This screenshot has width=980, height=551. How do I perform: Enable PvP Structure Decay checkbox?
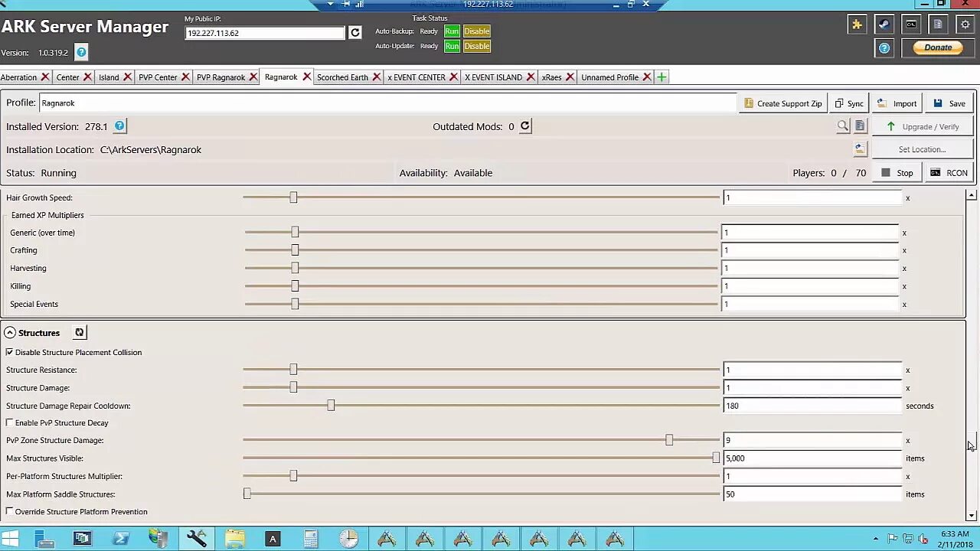(10, 422)
